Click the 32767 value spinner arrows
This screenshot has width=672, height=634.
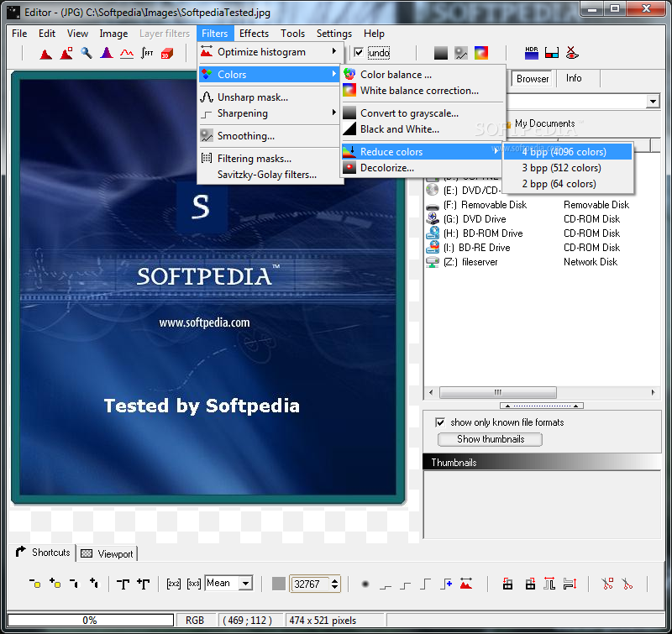click(334, 584)
